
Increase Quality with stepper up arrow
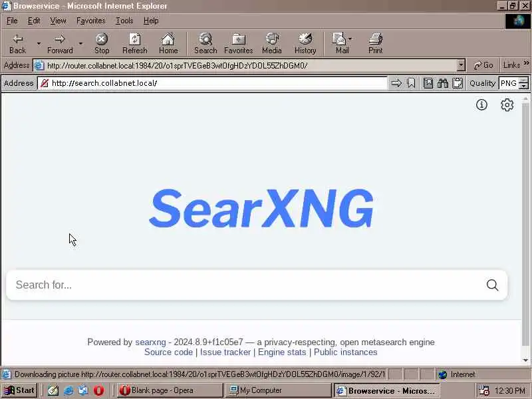524,80
